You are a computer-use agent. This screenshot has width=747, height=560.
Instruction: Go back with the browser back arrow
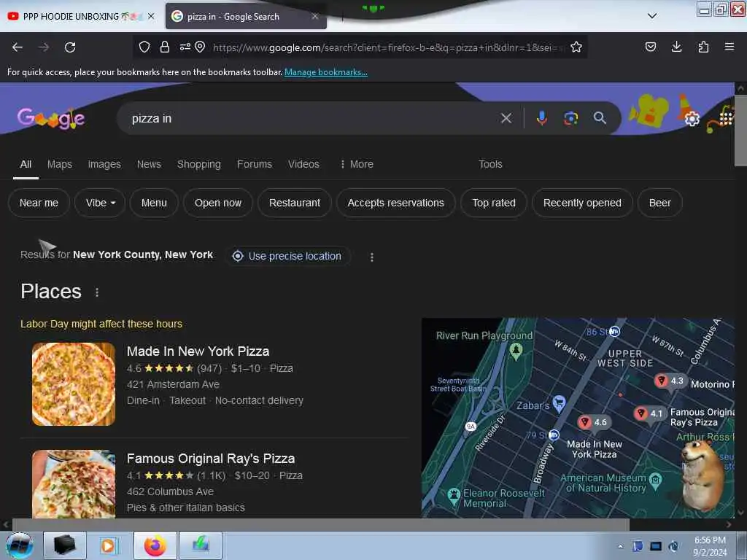18,47
